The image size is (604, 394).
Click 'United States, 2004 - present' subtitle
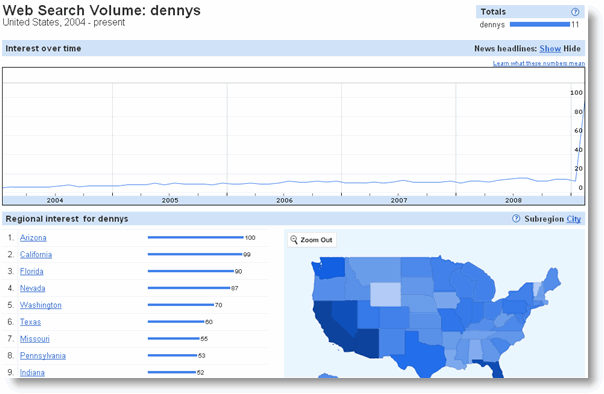[x=64, y=22]
